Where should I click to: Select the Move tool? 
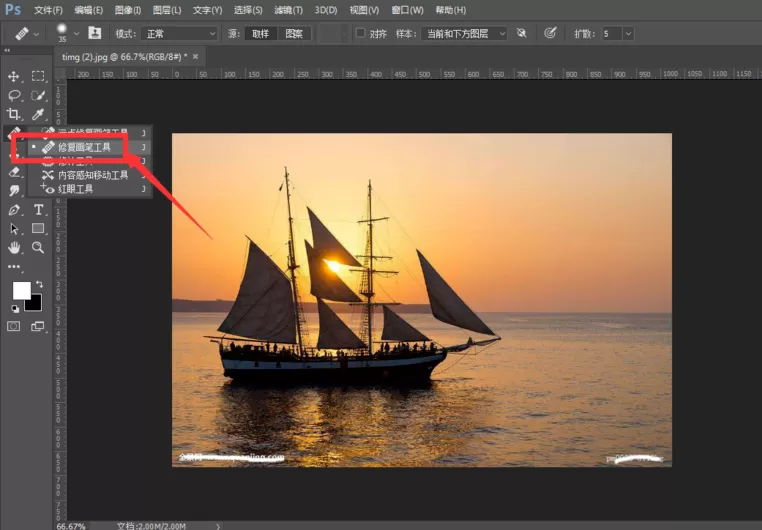pos(14,76)
